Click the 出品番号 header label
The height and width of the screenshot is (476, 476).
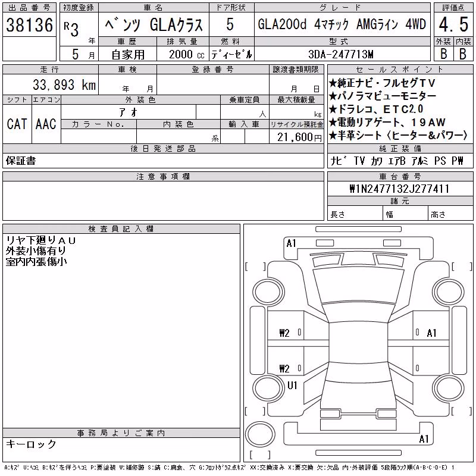[29, 7]
